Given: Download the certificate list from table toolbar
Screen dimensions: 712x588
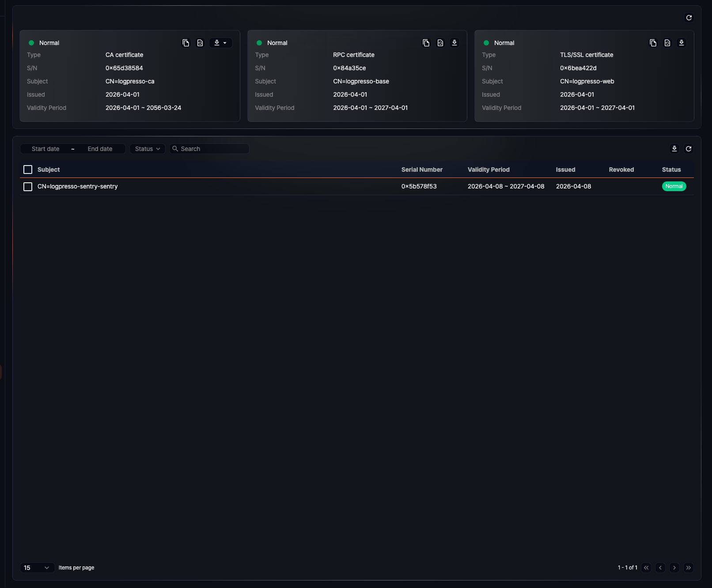Looking at the screenshot, I should pyautogui.click(x=674, y=149).
